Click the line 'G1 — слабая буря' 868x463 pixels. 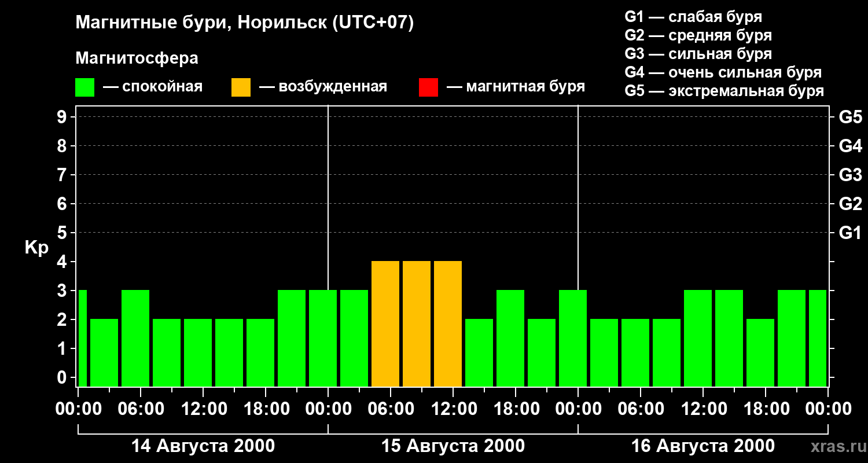coord(693,16)
